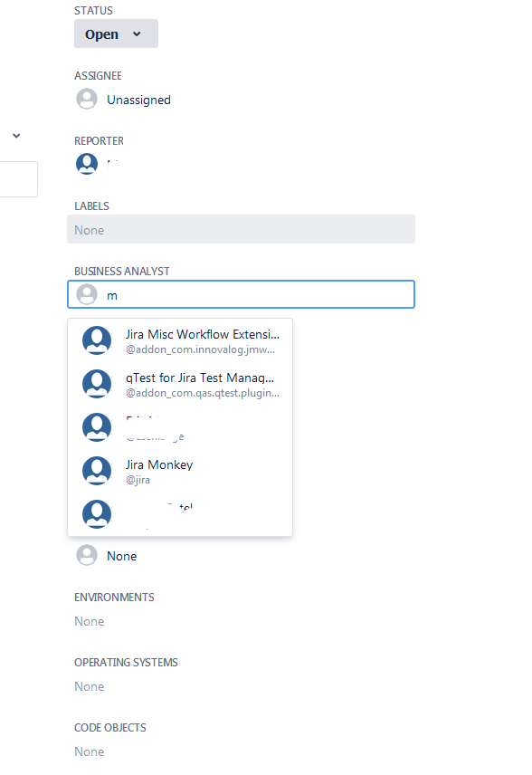
Task: Open the Status dropdown showing Open
Action: (x=116, y=33)
